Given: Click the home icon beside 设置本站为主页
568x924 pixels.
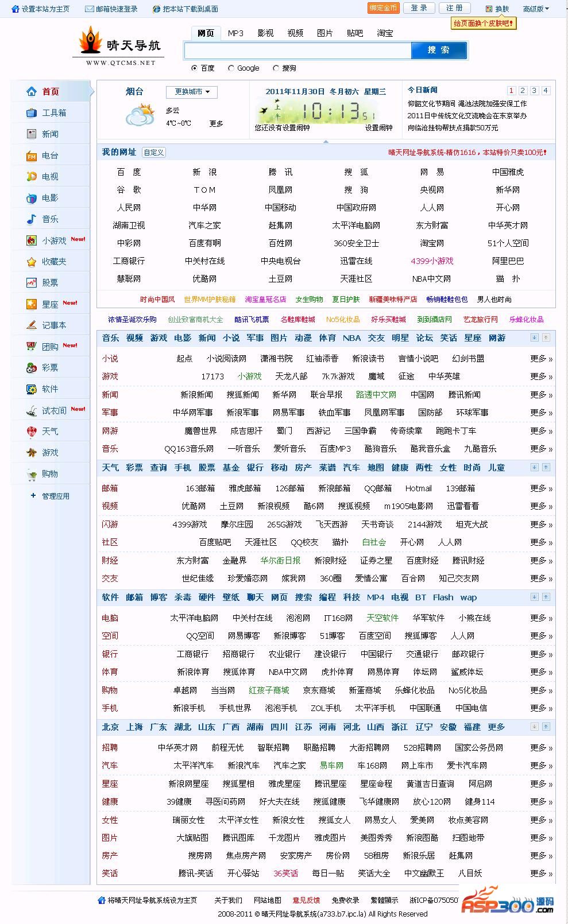Looking at the screenshot, I should coord(16,9).
